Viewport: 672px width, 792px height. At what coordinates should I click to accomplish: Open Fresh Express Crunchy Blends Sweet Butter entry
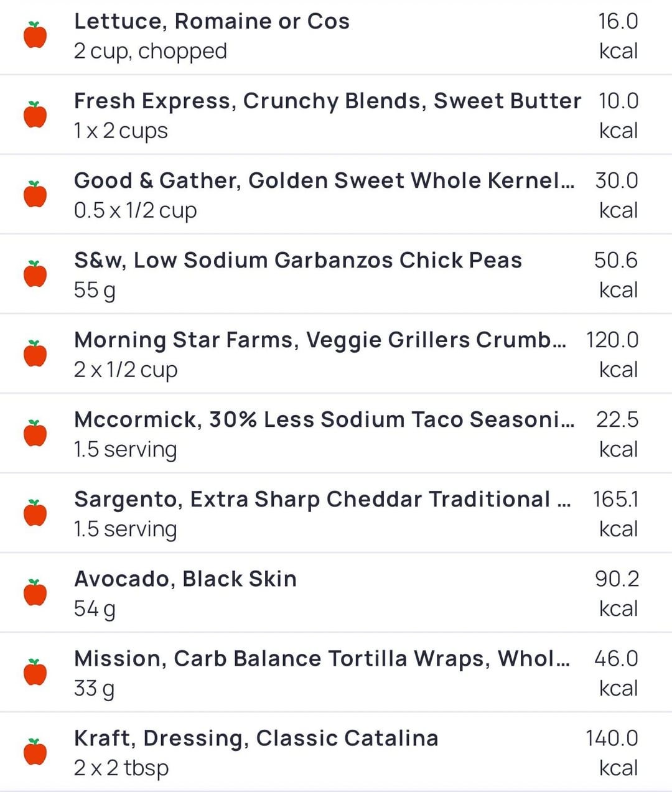[336, 115]
